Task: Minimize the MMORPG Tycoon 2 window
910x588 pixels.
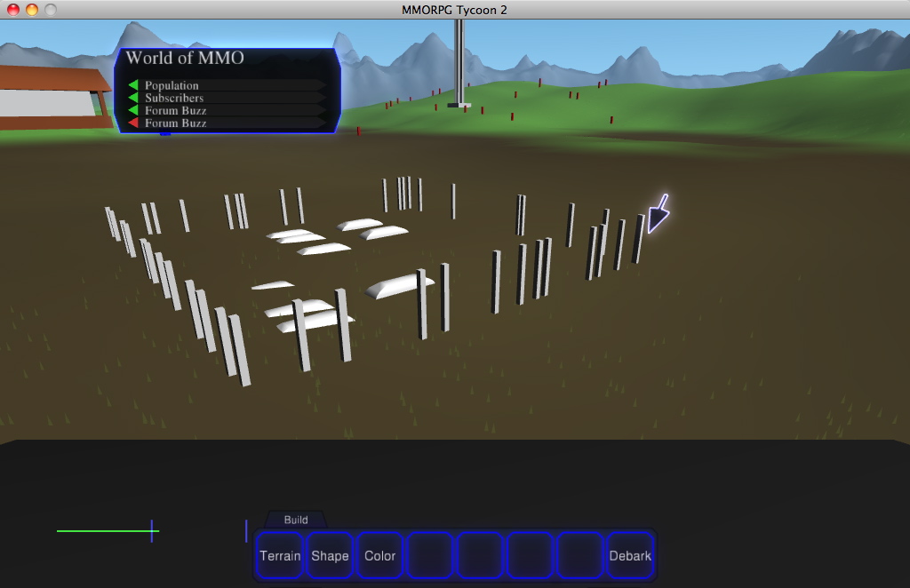Action: coord(32,9)
